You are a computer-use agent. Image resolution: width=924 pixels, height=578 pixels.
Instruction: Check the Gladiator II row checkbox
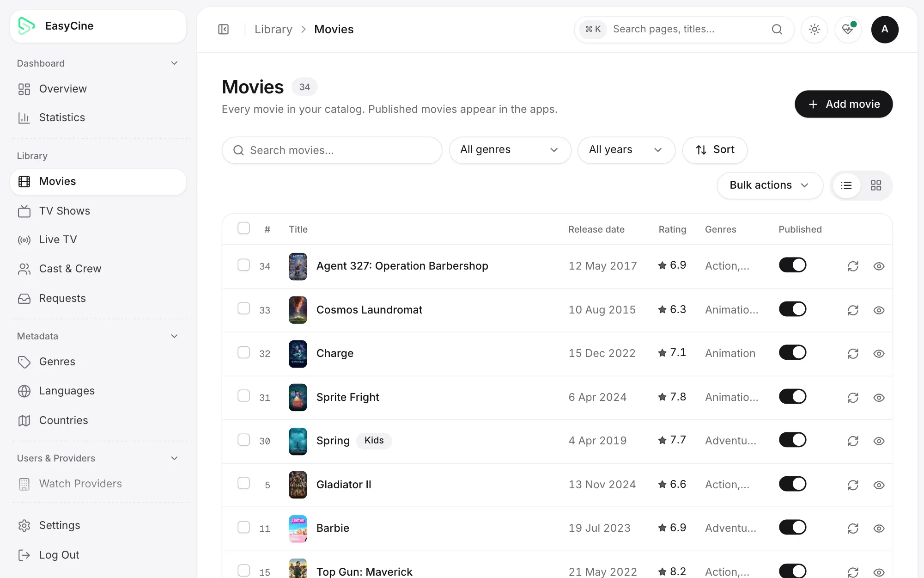coord(243,483)
